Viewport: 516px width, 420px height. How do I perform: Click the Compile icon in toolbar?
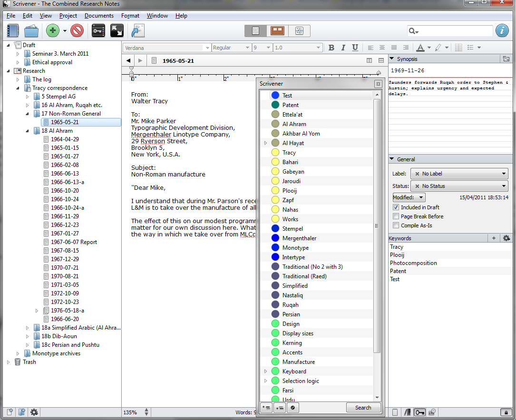click(x=138, y=31)
